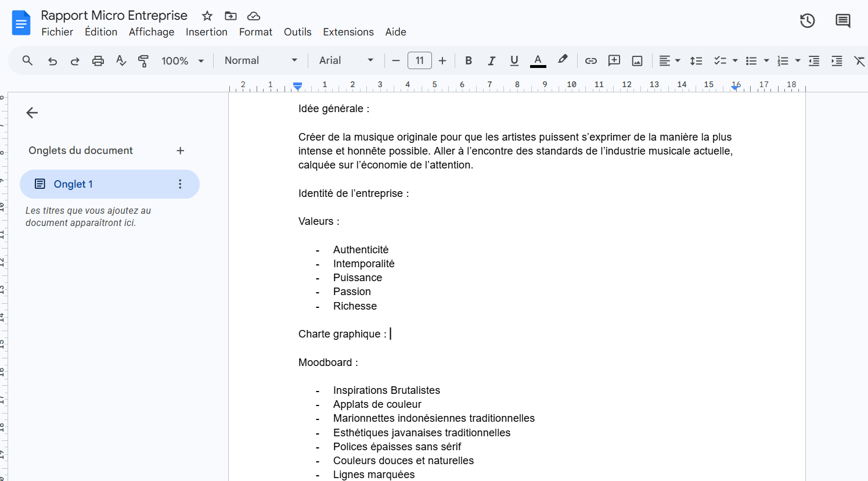Open the comments panel icon
This screenshot has height=481, width=868.
click(x=843, y=21)
